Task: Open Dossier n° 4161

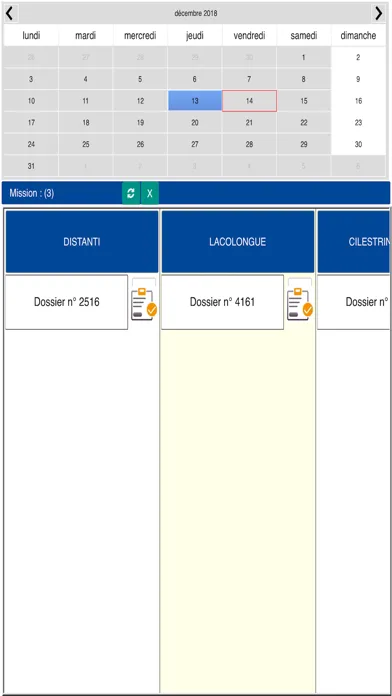Action: (222, 302)
